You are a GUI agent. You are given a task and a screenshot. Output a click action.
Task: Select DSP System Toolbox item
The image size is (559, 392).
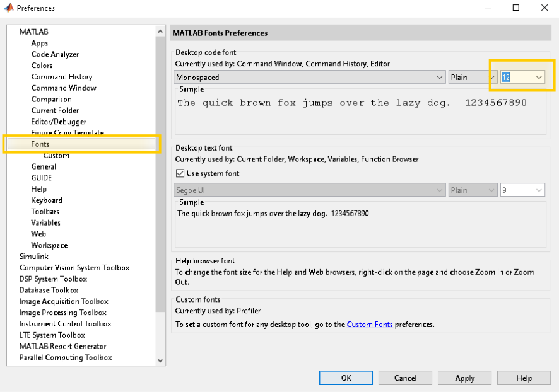tap(53, 279)
